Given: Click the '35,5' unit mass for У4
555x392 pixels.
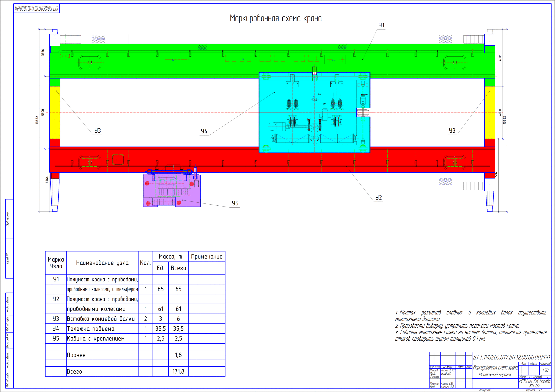Looking at the screenshot, I should coord(160,329).
